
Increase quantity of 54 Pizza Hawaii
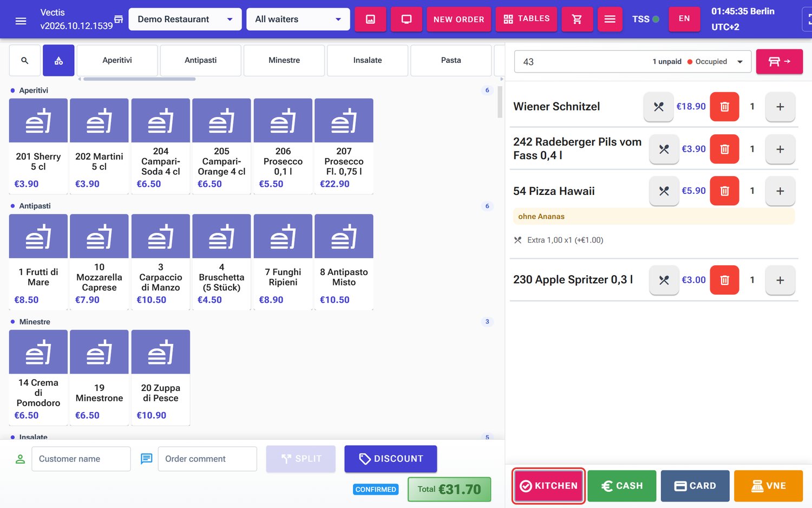coord(780,191)
